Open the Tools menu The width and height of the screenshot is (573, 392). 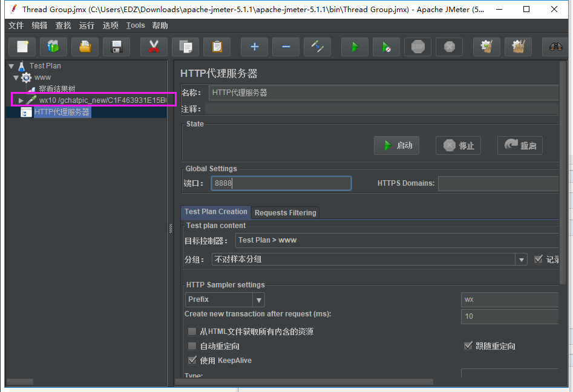click(136, 25)
